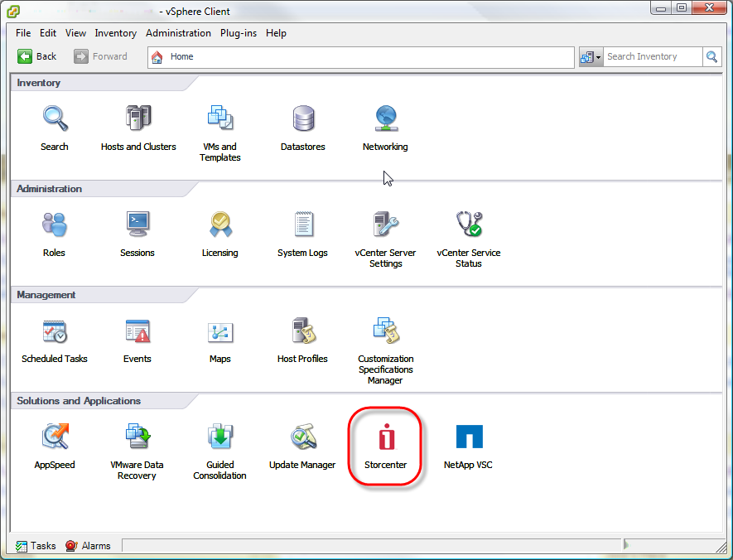Maximize the vSphere Client window
The image size is (733, 560).
(x=682, y=8)
